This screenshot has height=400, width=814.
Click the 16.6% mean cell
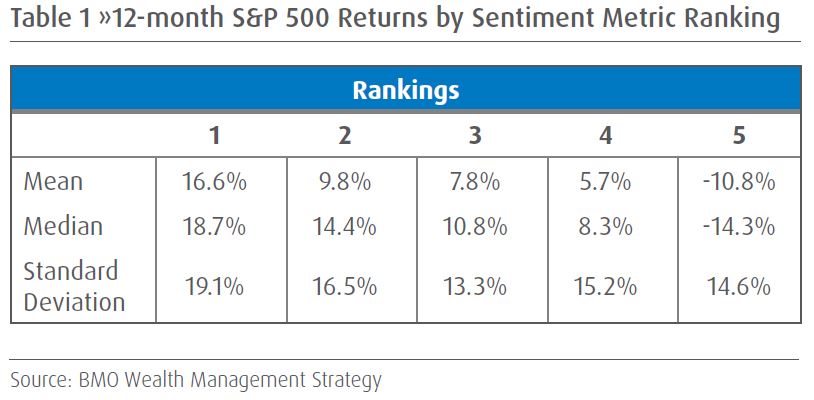point(214,182)
